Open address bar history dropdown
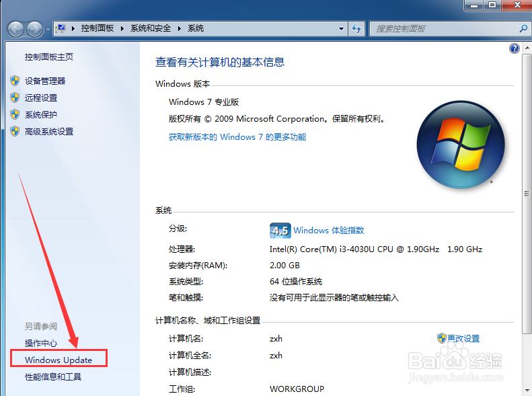Screen dimensions: 532x396 [341, 29]
